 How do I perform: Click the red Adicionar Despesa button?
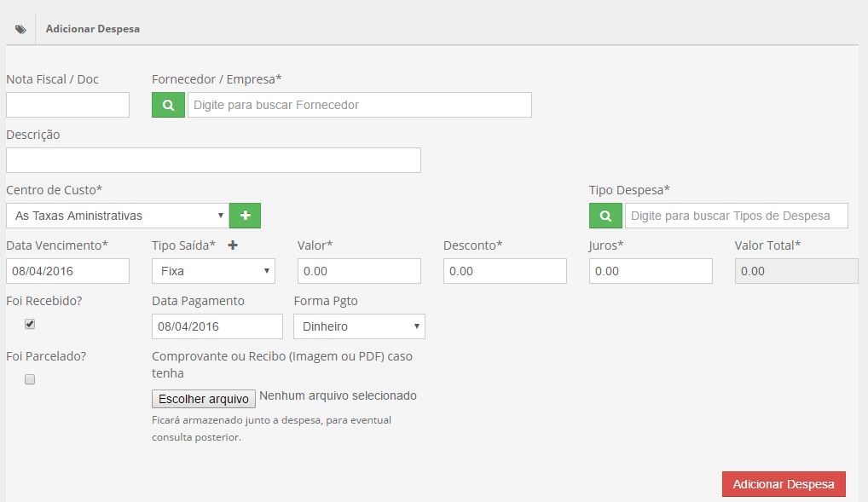click(784, 484)
